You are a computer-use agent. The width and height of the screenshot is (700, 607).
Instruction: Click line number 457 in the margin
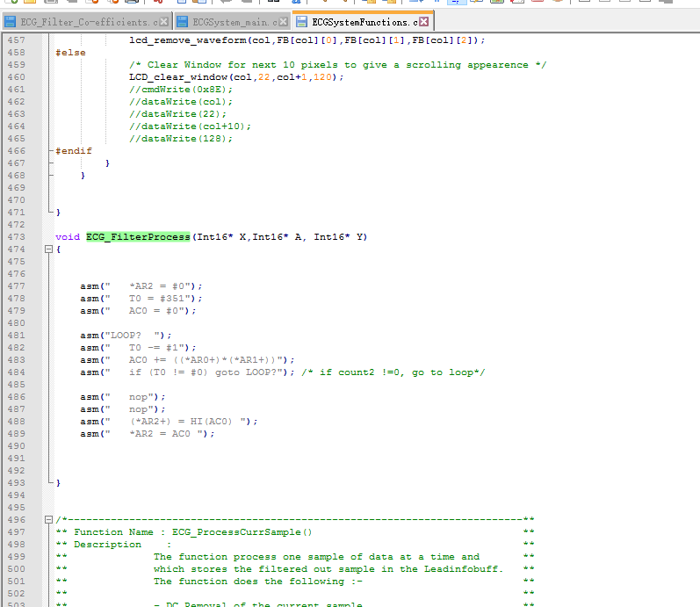[x=16, y=40]
